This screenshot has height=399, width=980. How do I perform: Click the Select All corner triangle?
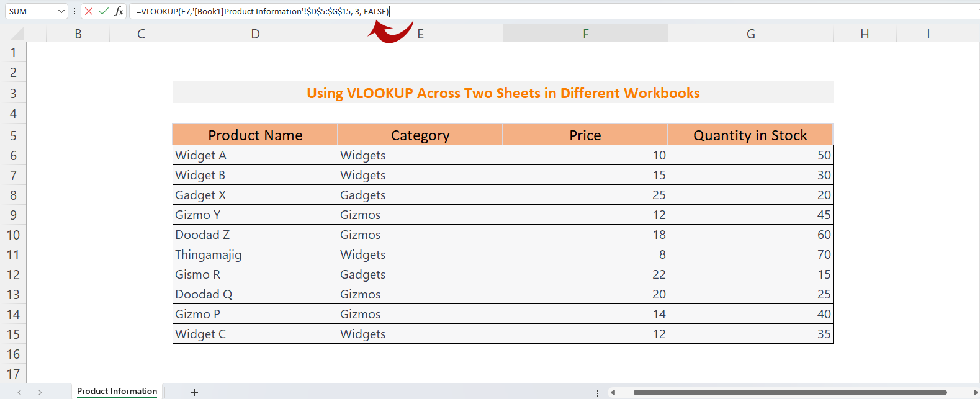pyautogui.click(x=18, y=34)
